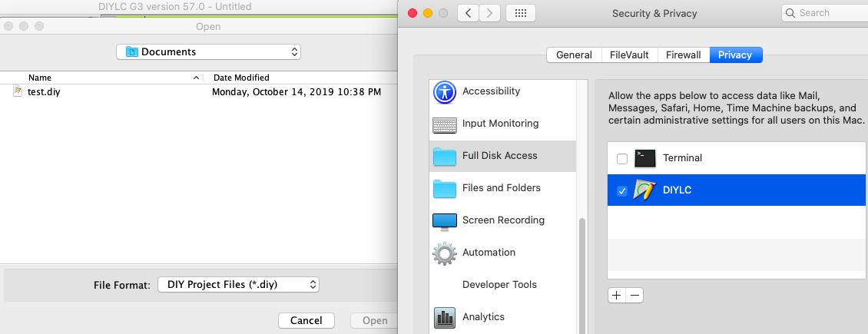This screenshot has height=334, width=868.
Task: Enable the Terminal full disk access checkbox
Action: (622, 158)
